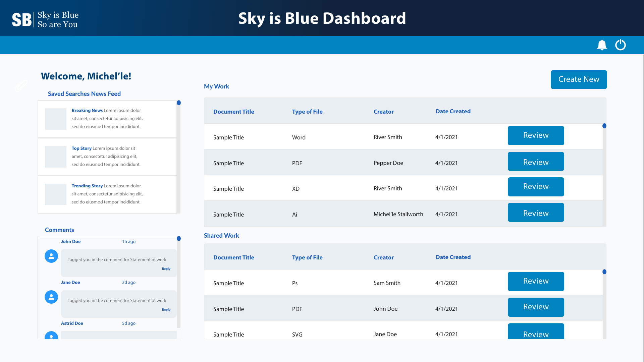Sort Shared Work by Date Created header
The width and height of the screenshot is (644, 362).
453,257
